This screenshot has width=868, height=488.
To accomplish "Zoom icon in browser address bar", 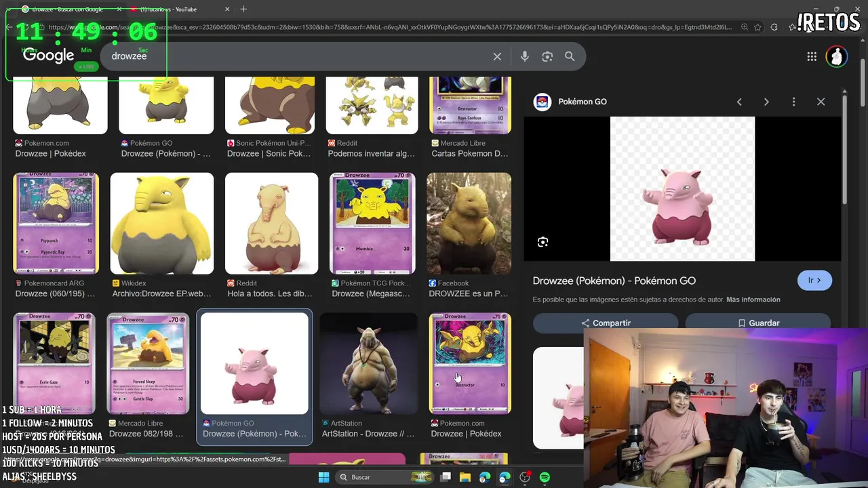I will [x=745, y=27].
